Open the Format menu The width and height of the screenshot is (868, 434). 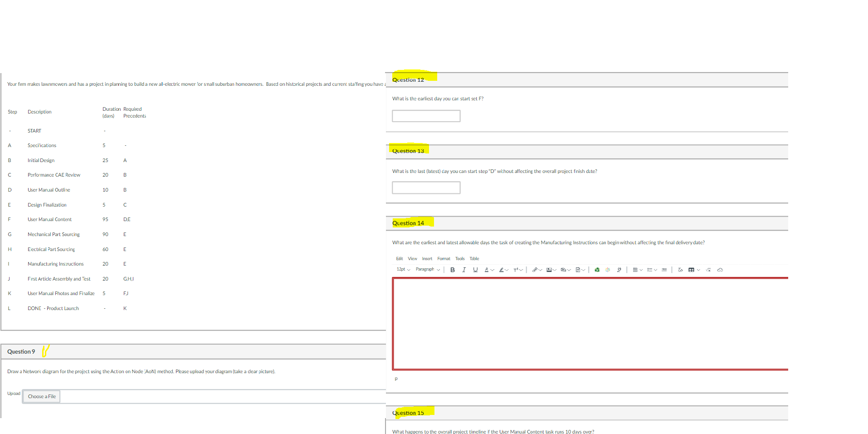(x=444, y=259)
